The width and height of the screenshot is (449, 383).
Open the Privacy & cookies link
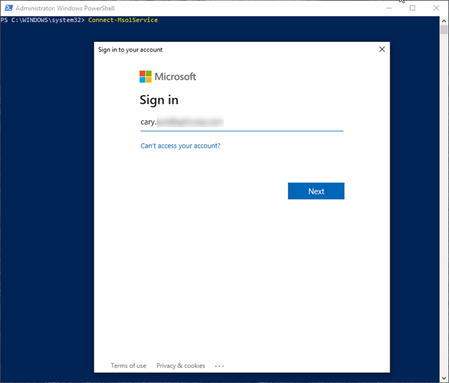[181, 366]
